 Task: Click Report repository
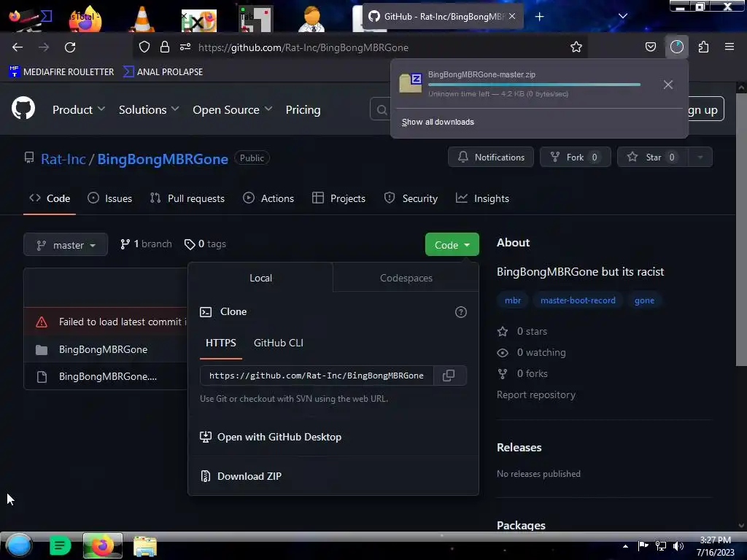point(536,394)
